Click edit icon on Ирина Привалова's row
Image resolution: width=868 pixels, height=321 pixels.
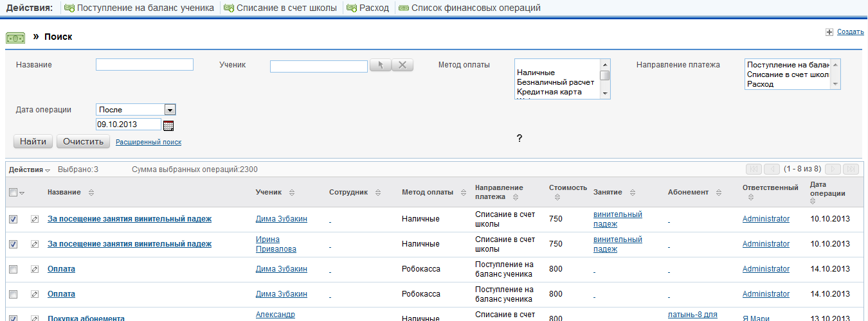click(x=35, y=244)
